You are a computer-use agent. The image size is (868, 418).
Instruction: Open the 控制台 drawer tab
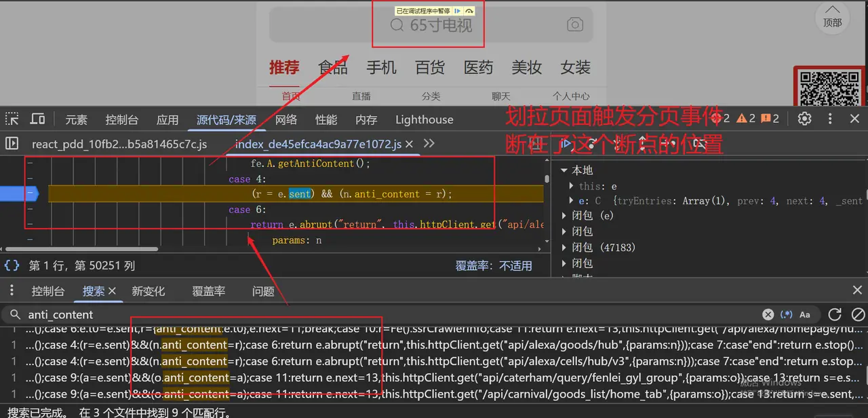pyautogui.click(x=47, y=290)
